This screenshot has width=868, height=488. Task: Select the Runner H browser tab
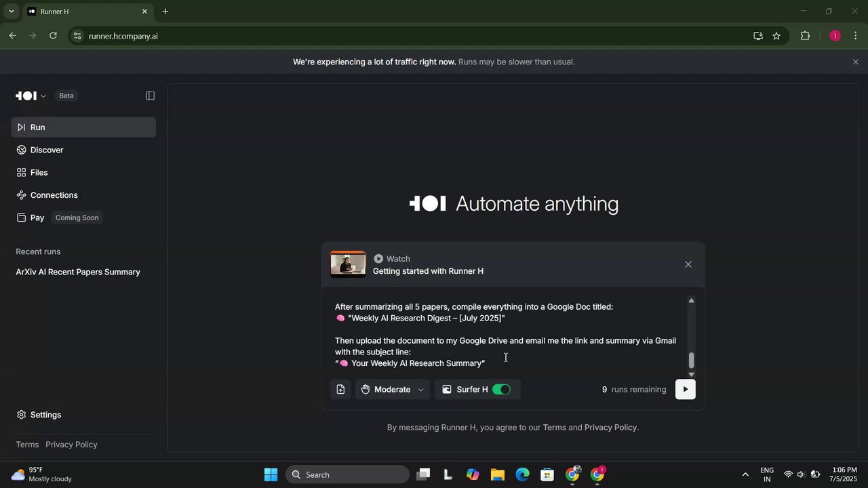87,12
